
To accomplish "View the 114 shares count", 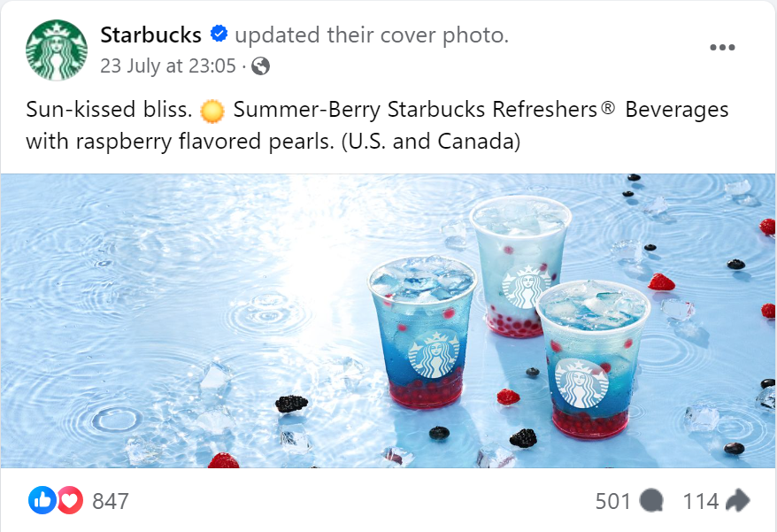I will [x=701, y=501].
